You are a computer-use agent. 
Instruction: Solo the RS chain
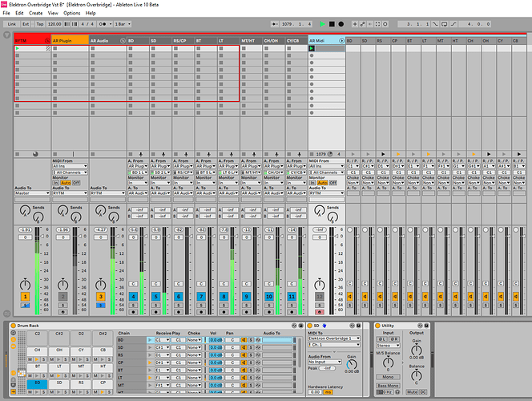pyautogui.click(x=251, y=354)
